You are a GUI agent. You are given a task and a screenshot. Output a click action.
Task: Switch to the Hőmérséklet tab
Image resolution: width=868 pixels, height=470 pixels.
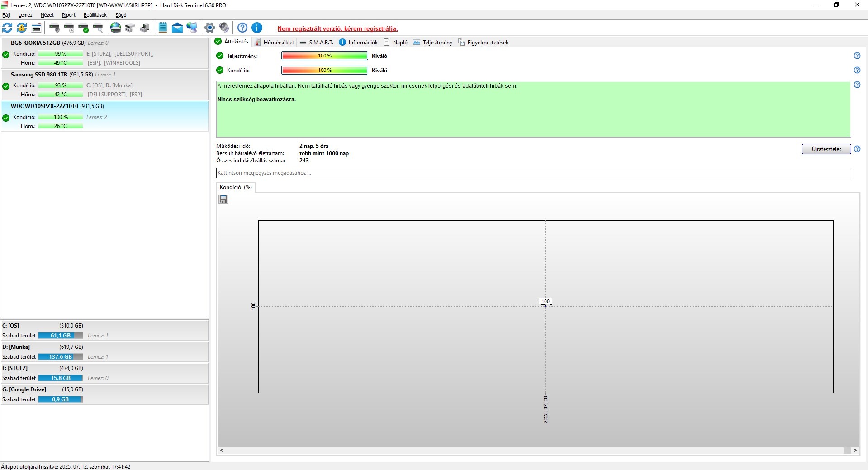coord(275,43)
